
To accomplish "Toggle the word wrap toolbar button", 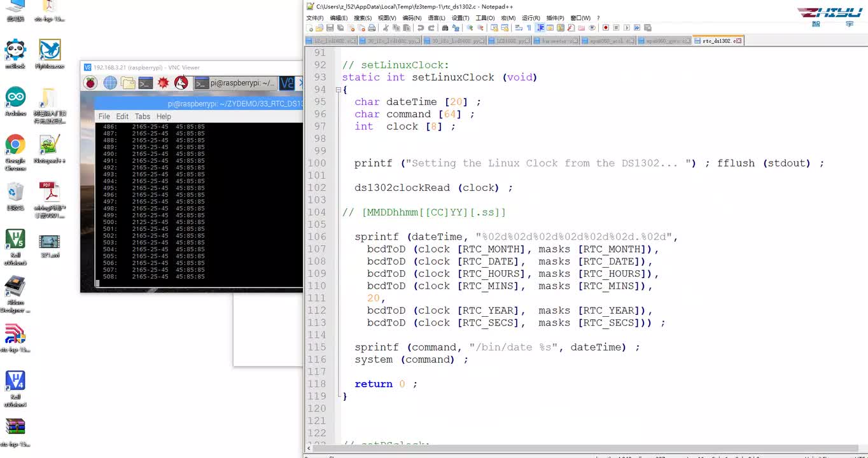I will [x=519, y=28].
